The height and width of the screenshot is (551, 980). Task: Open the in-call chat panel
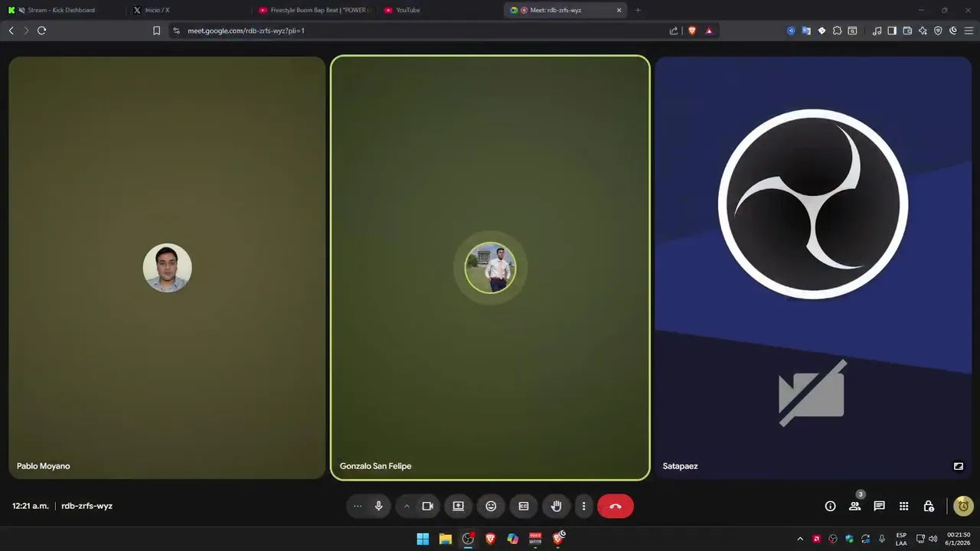pyautogui.click(x=879, y=506)
